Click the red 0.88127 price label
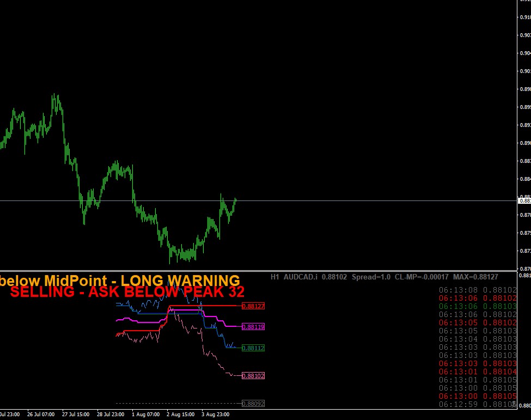531x420 pixels. click(x=253, y=306)
